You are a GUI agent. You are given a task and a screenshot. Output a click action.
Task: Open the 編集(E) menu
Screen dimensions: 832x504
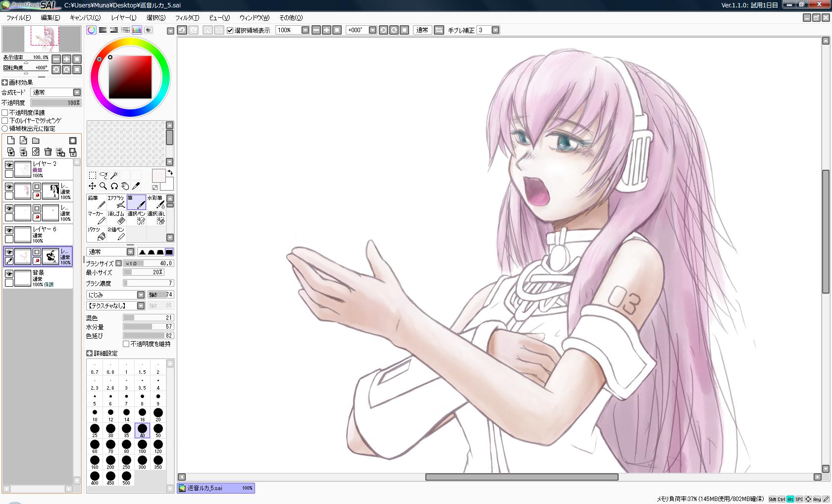50,18
